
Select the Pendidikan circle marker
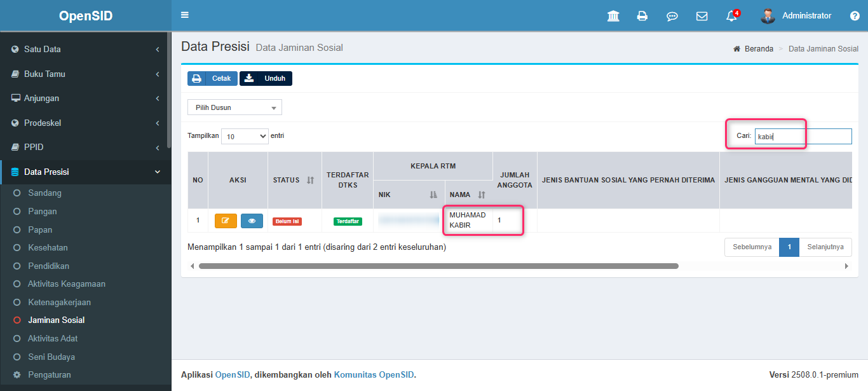[17, 266]
